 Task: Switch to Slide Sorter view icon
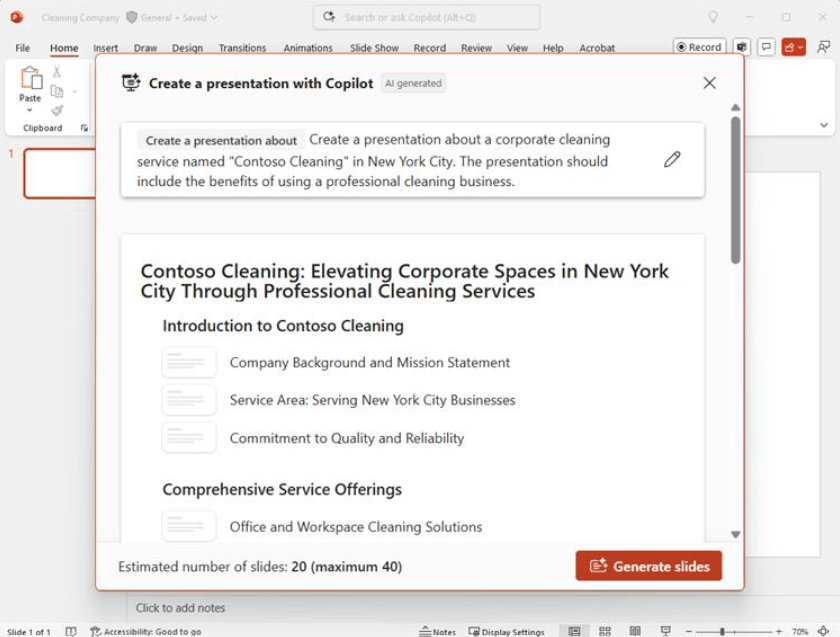[x=605, y=631]
